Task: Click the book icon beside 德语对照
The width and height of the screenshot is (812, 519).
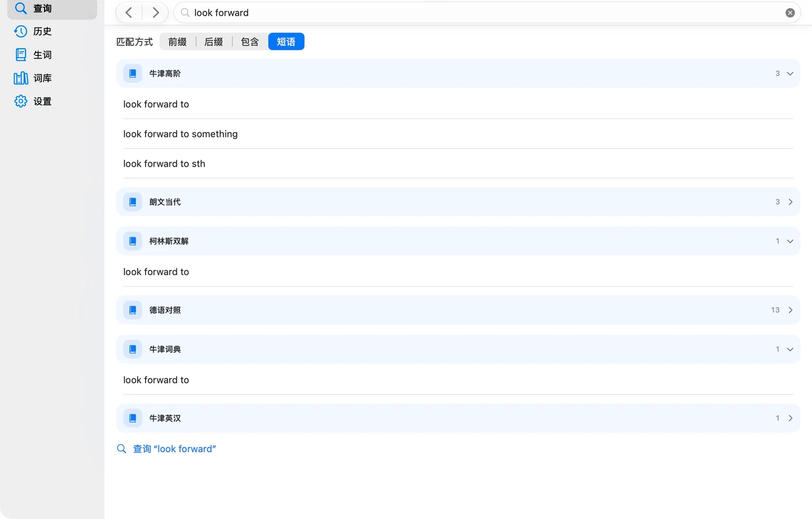Action: (x=133, y=310)
